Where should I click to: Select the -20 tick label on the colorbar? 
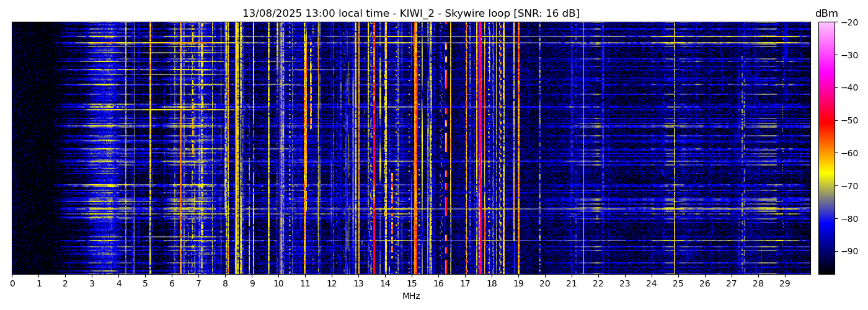point(849,22)
